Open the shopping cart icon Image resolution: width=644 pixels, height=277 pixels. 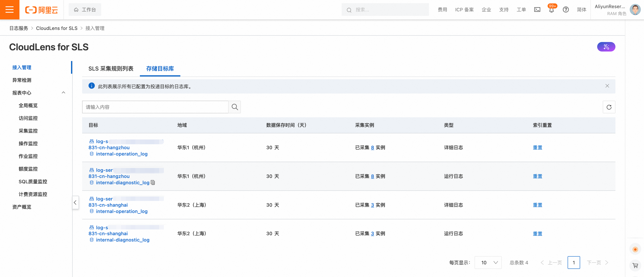pos(635,266)
